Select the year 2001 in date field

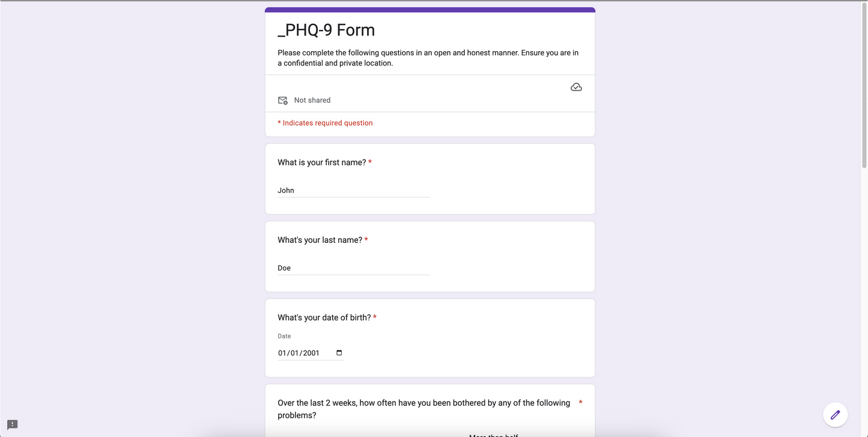[311, 353]
